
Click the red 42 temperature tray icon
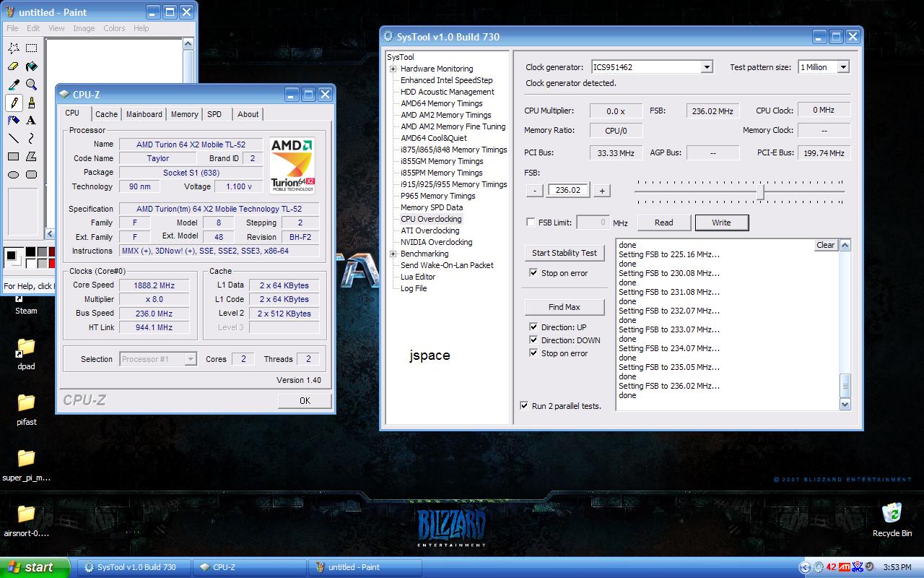click(831, 567)
